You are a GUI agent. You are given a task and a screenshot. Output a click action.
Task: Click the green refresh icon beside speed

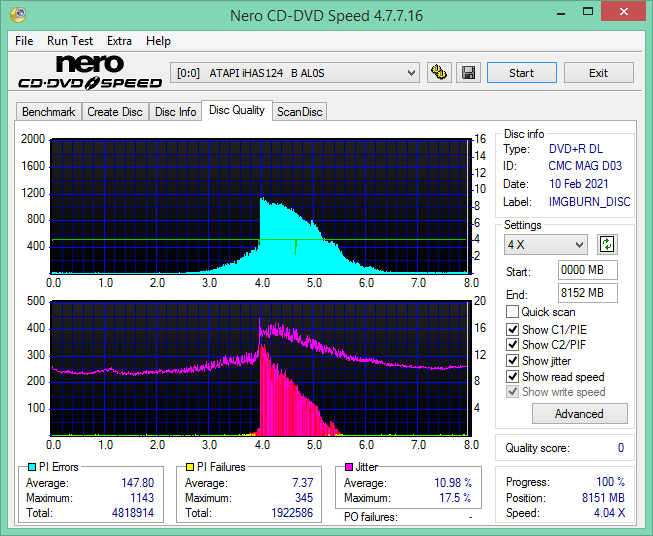(x=607, y=244)
